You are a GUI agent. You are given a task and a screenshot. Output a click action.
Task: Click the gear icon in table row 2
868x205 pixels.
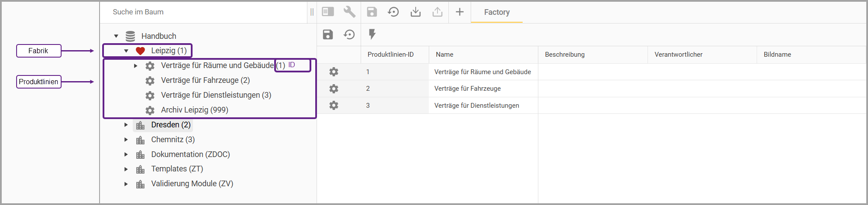(x=334, y=89)
